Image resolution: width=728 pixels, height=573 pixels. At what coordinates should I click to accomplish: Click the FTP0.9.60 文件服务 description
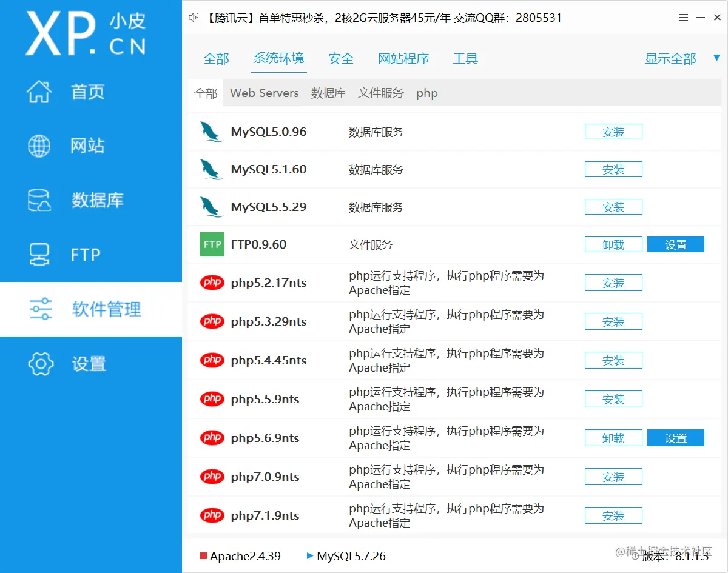(x=371, y=244)
